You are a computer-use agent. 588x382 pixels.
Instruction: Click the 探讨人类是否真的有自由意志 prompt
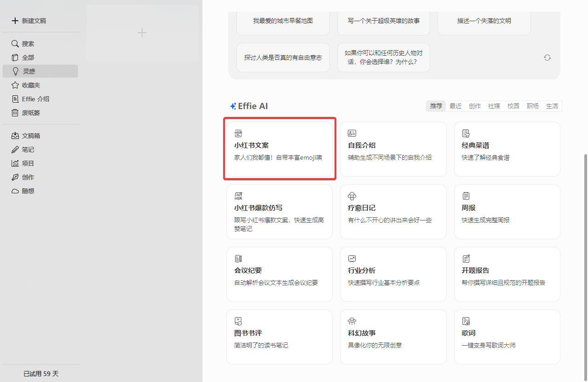(283, 57)
